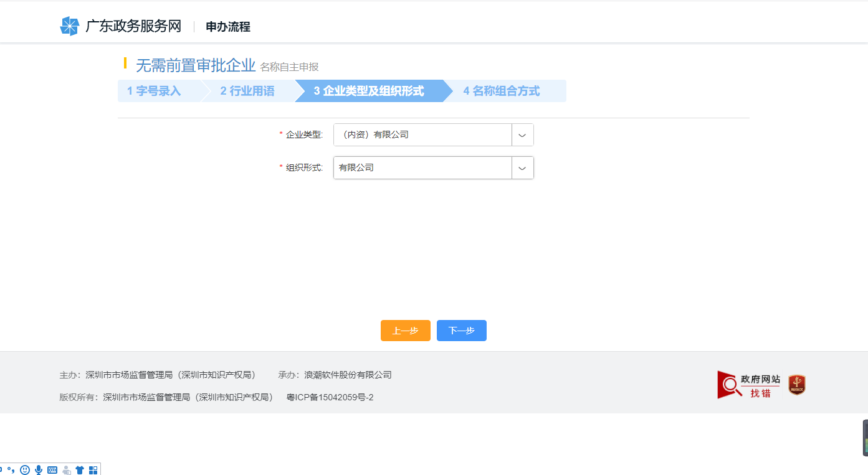Viewport: 868px width, 475px height.
Task: Open the soft keyboard icon
Action: point(52,469)
